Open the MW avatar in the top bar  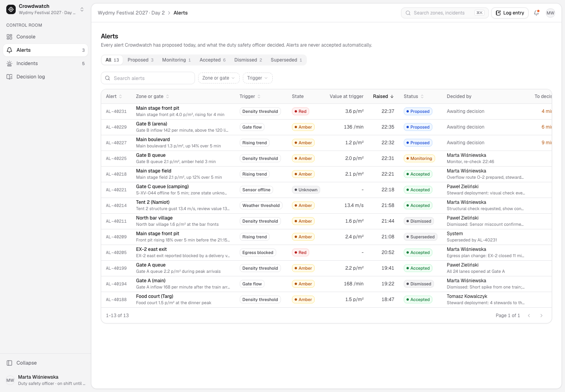tap(550, 13)
